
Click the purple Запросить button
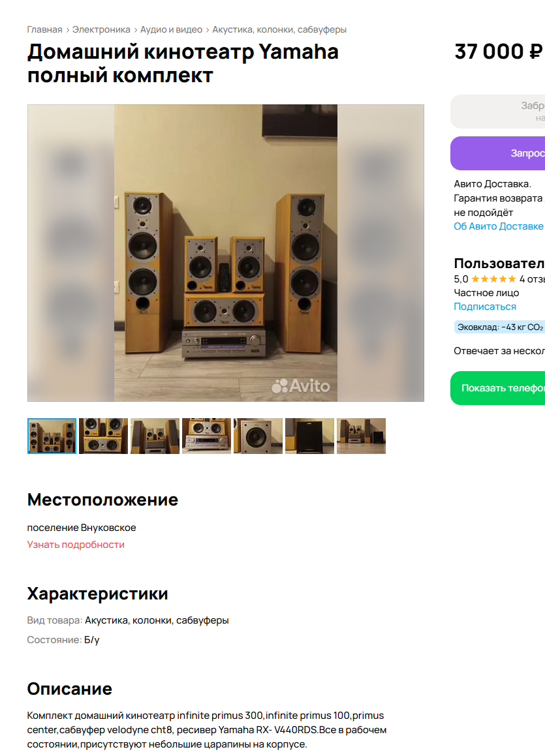pos(498,153)
